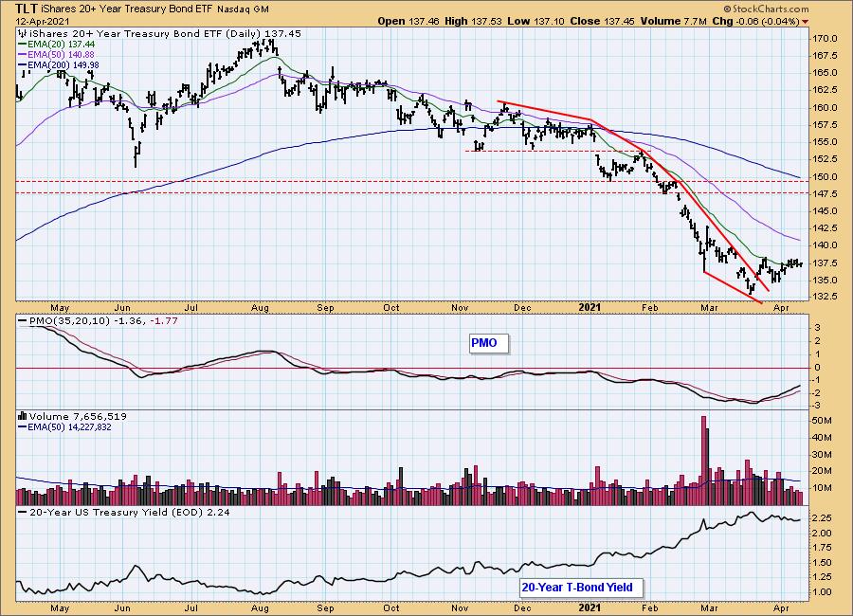853x616 pixels.
Task: Click the Close 137.45 value
Action: (x=603, y=21)
